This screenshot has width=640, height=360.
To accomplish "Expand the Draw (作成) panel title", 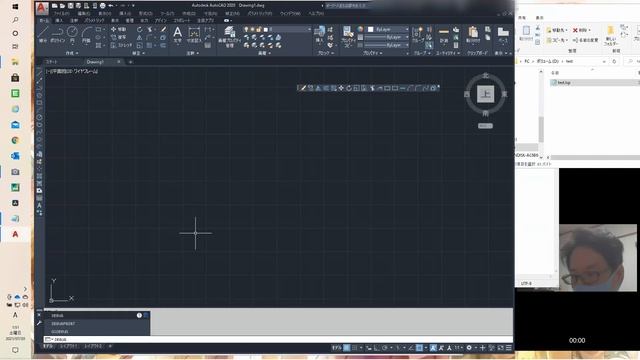I will pos(72,53).
